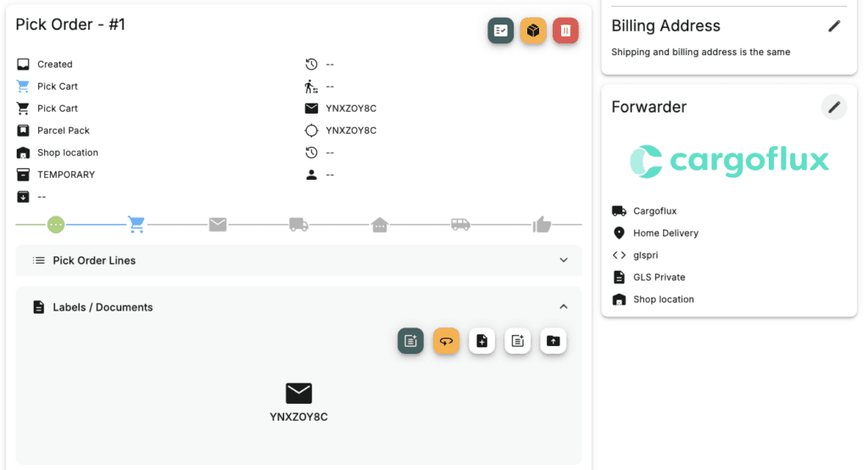
Task: Click the thumbs-up final step on progress line
Action: point(542,225)
